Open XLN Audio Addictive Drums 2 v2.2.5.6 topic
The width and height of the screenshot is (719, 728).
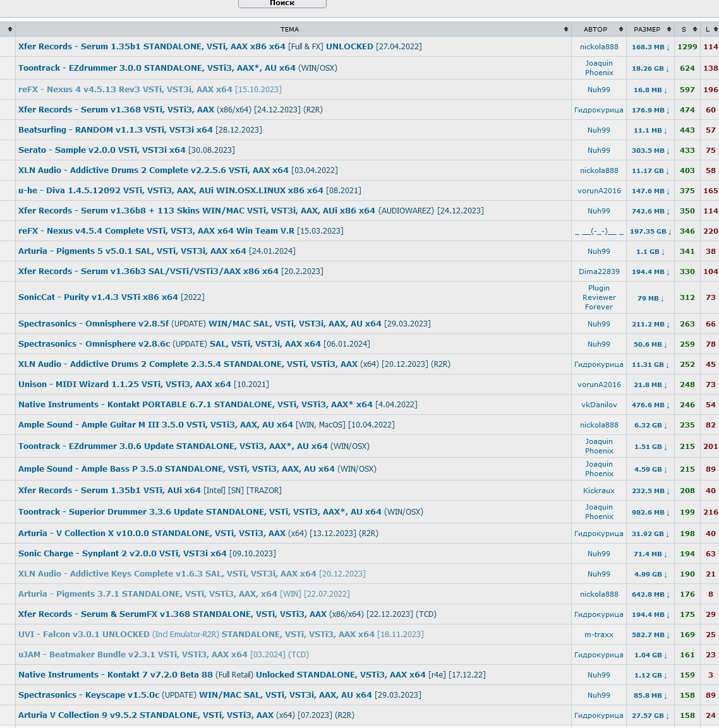click(178, 170)
